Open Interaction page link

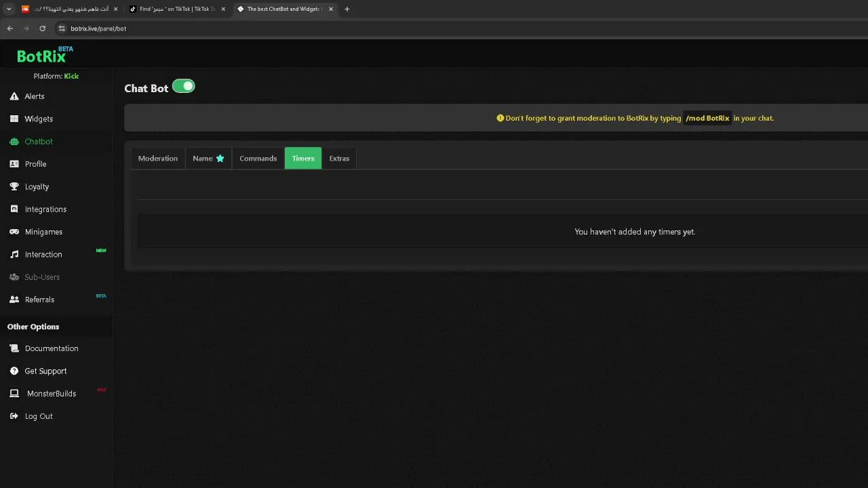click(x=43, y=254)
